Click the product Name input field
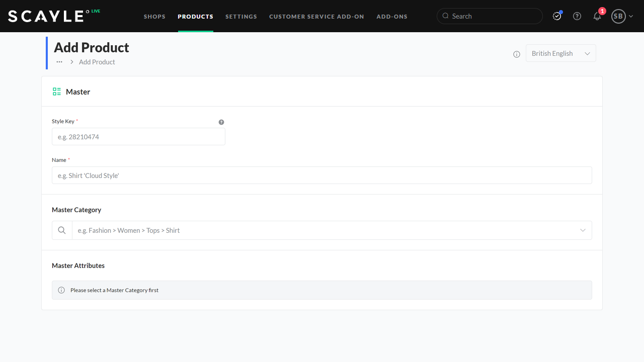Image resolution: width=644 pixels, height=362 pixels. (x=321, y=175)
